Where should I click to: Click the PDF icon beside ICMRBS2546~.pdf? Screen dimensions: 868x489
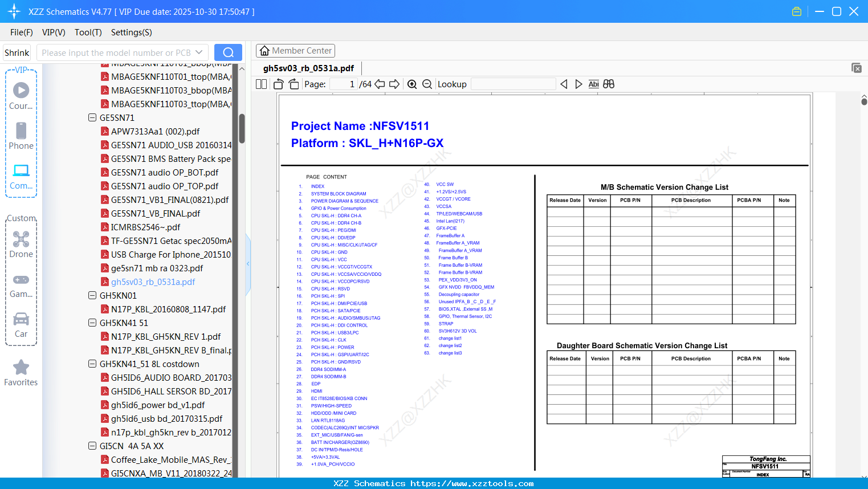pos(105,227)
